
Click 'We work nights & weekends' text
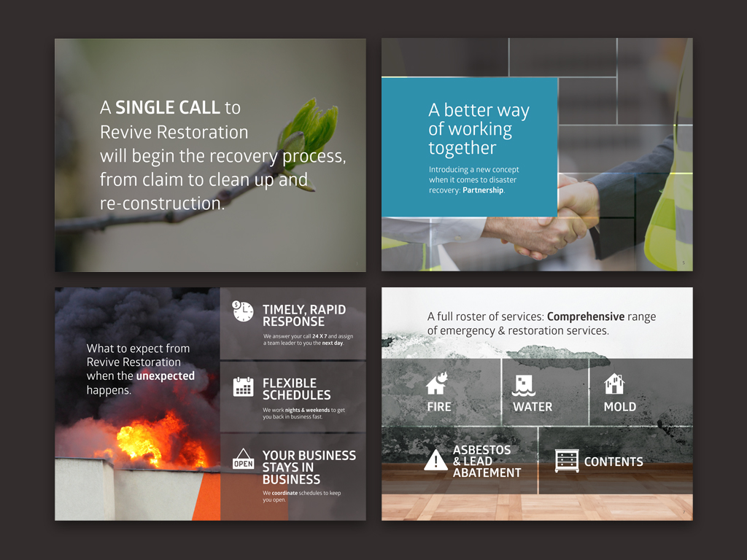[x=303, y=413]
